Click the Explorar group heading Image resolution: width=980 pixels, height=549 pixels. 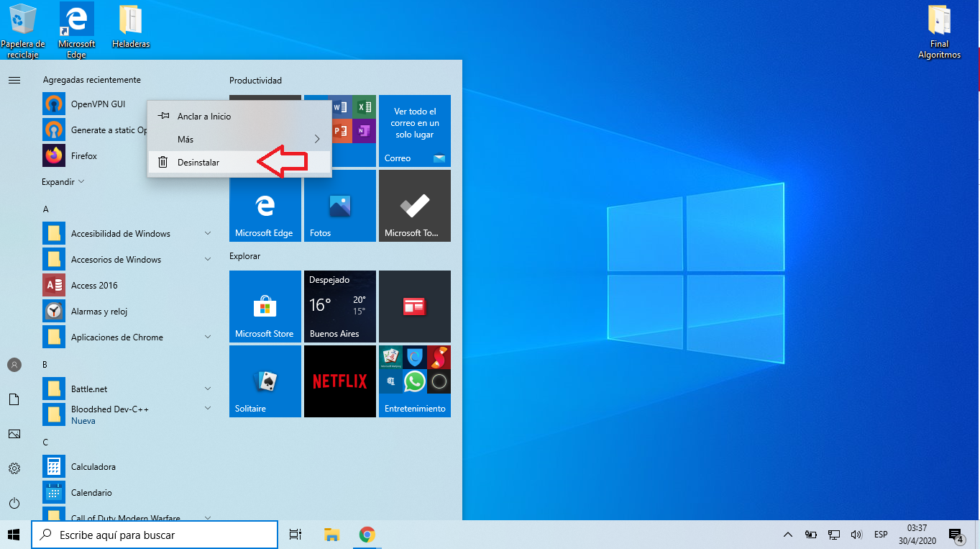pyautogui.click(x=244, y=256)
